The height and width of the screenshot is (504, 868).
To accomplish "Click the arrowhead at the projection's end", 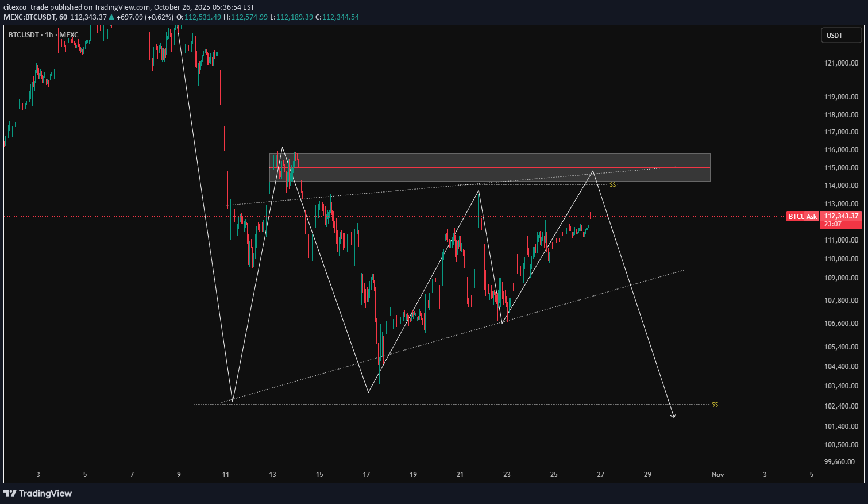I will pyautogui.click(x=673, y=415).
